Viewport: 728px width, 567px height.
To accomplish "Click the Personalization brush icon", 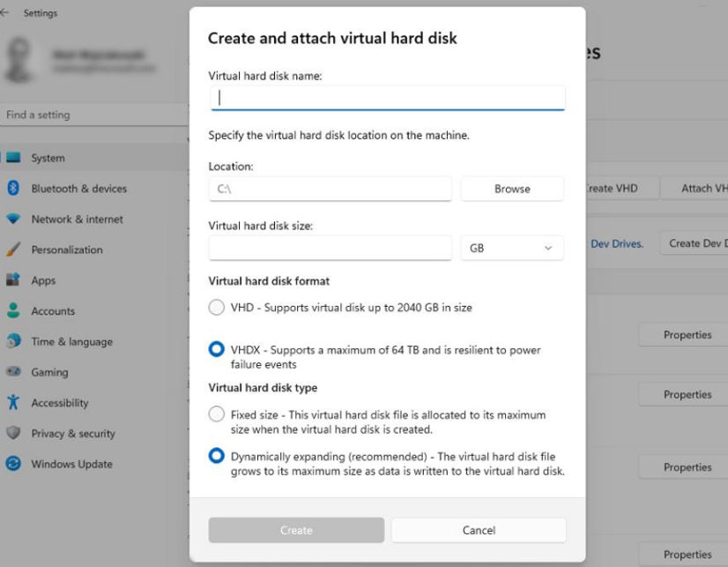I will click(x=13, y=250).
